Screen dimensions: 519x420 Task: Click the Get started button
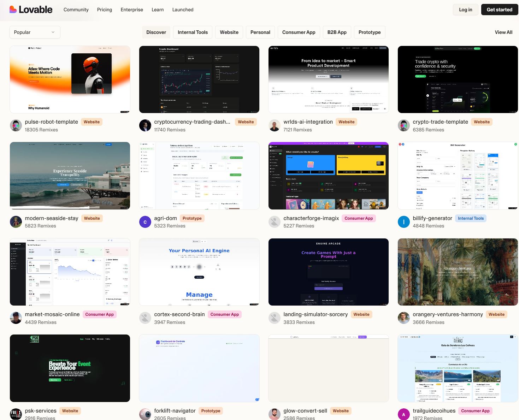pos(499,10)
